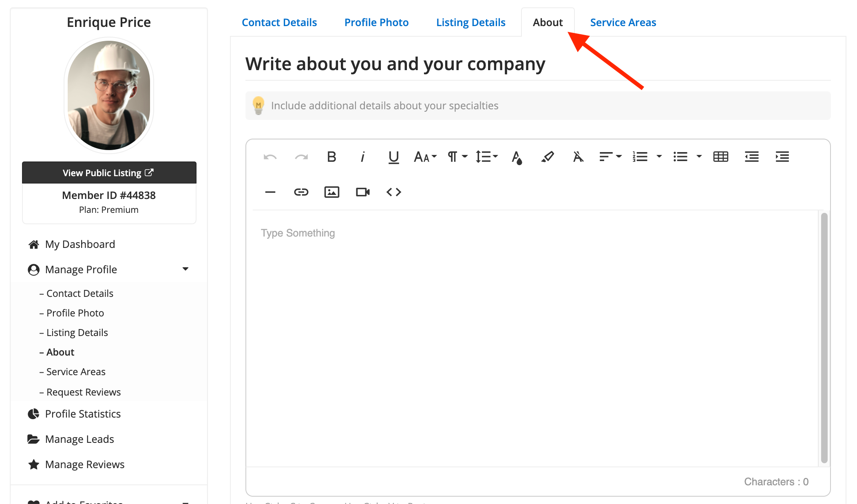
Task: Click the clear formatting icon
Action: click(578, 157)
